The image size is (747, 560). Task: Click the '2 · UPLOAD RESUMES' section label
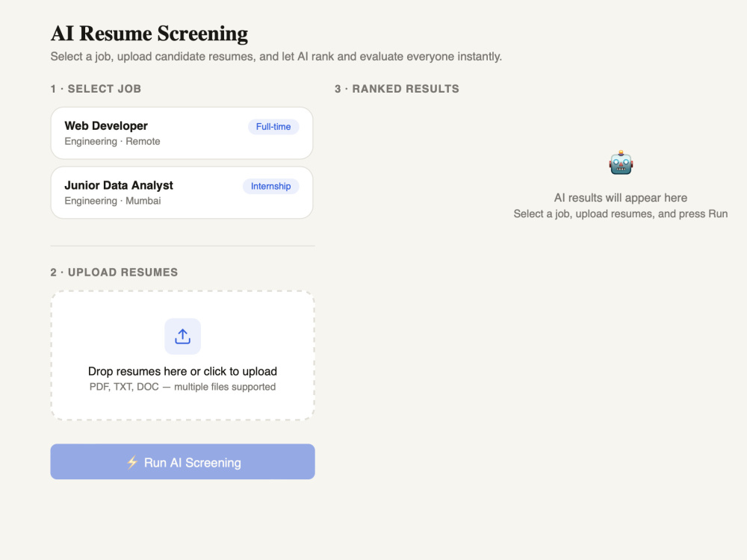[114, 273]
